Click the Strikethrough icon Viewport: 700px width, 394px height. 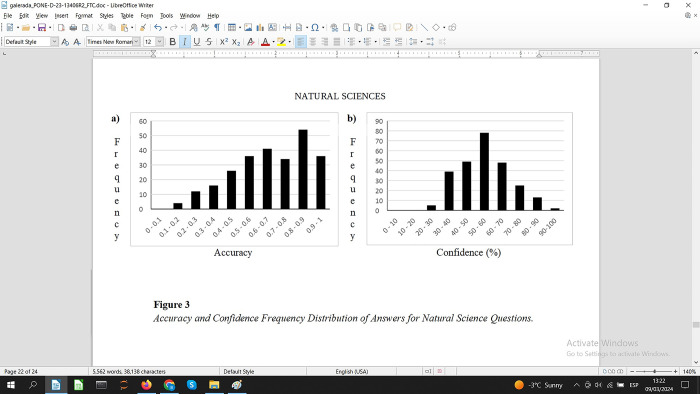[x=209, y=41]
